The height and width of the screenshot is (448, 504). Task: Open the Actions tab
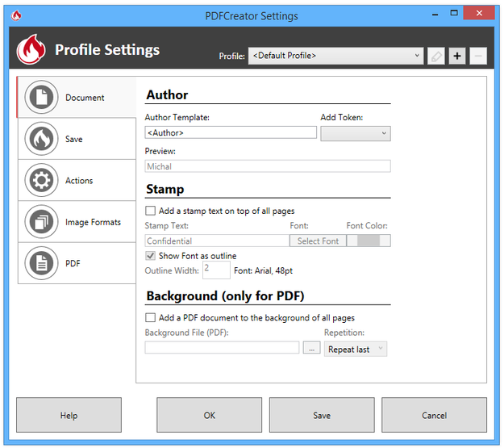pos(77,180)
